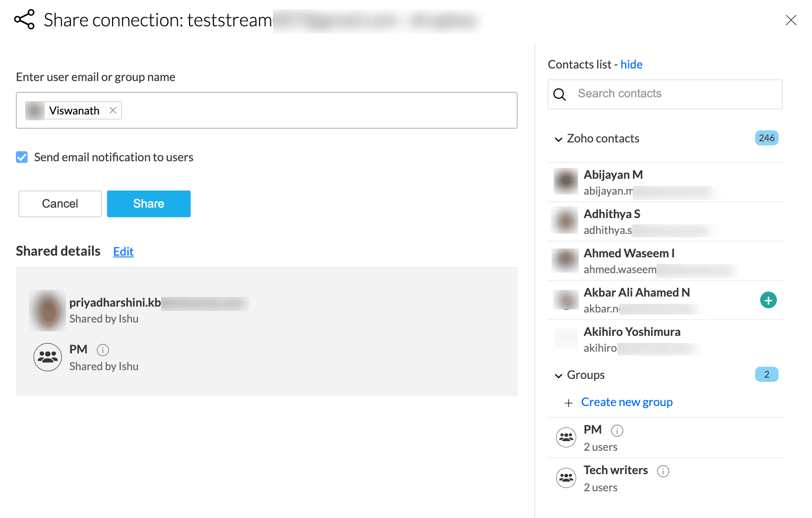The height and width of the screenshot is (518, 812).
Task: Click the plus icon before Create new group
Action: (x=568, y=403)
